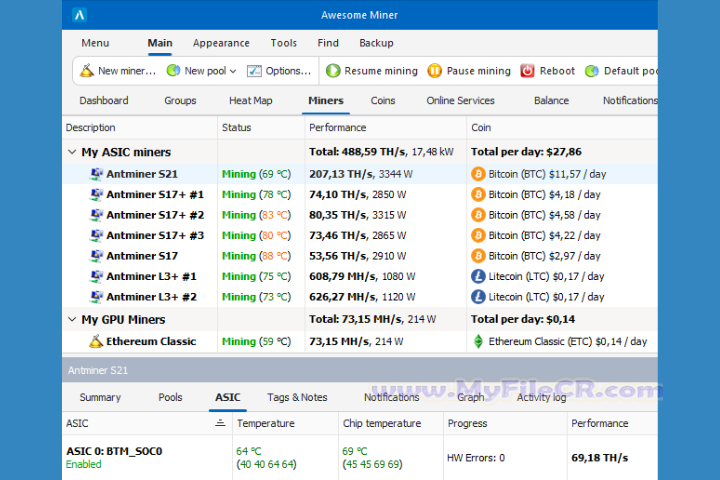This screenshot has height=480, width=720.
Task: Open the Balance view tab
Action: pos(551,101)
